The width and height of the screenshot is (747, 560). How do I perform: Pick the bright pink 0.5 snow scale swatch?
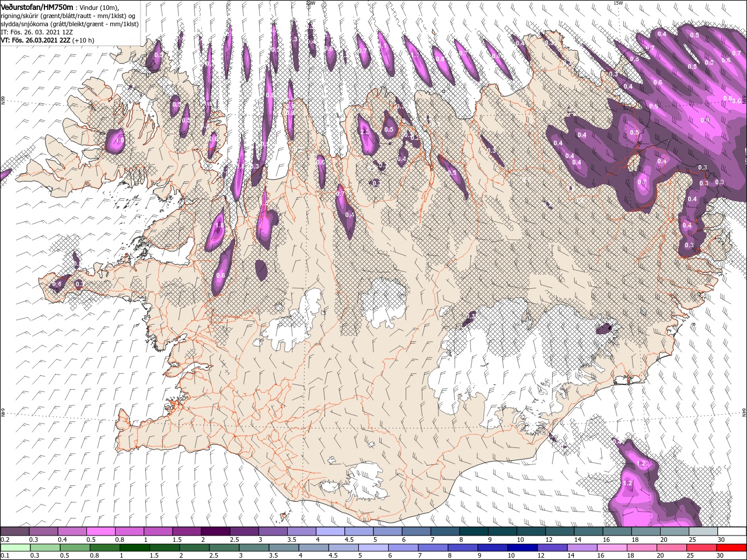coord(100,531)
